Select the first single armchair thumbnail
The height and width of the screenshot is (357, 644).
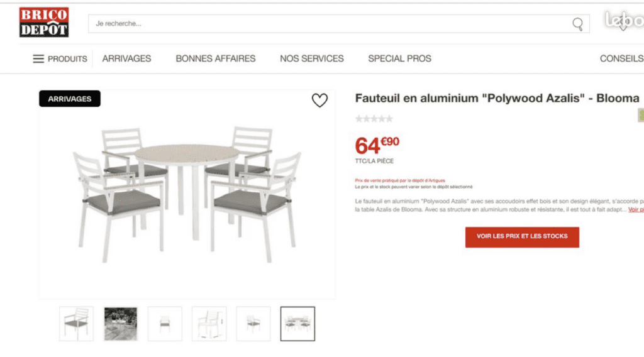click(x=76, y=324)
